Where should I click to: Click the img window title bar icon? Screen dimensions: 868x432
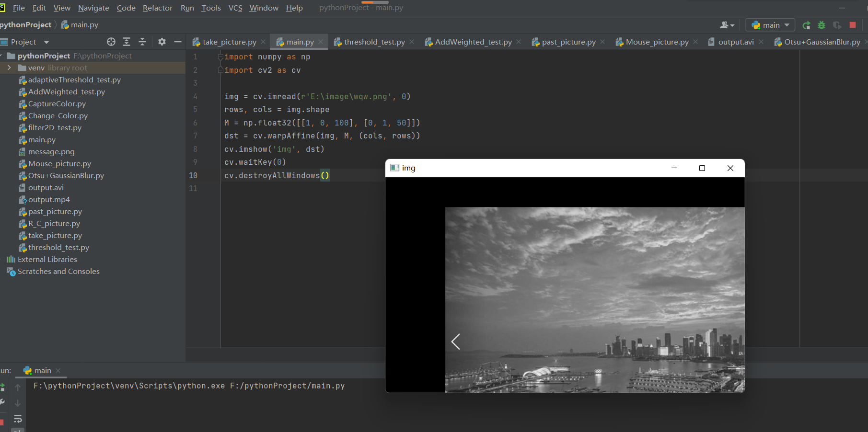[394, 168]
